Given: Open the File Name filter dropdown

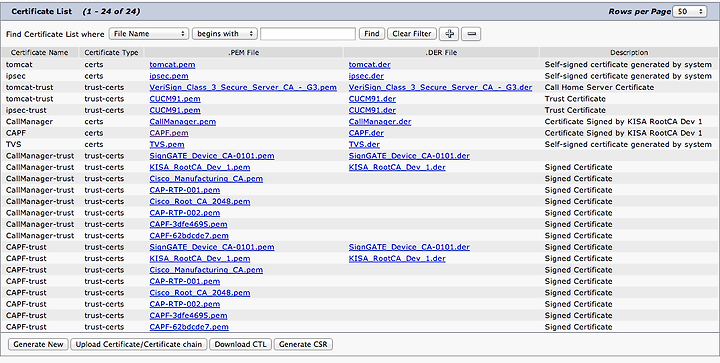Looking at the screenshot, I should (149, 34).
